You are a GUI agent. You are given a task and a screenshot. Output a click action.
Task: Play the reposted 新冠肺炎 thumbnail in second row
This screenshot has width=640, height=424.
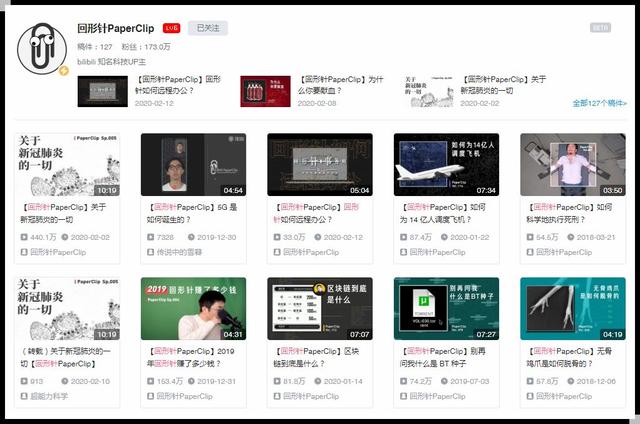click(x=67, y=309)
